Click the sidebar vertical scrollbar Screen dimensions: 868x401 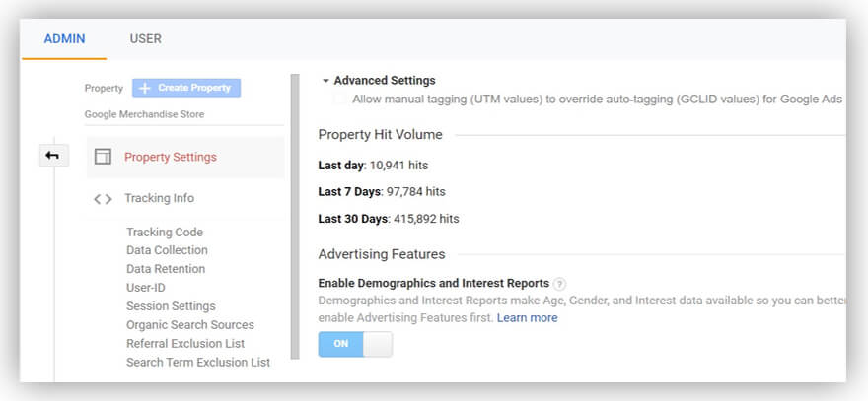click(295, 217)
